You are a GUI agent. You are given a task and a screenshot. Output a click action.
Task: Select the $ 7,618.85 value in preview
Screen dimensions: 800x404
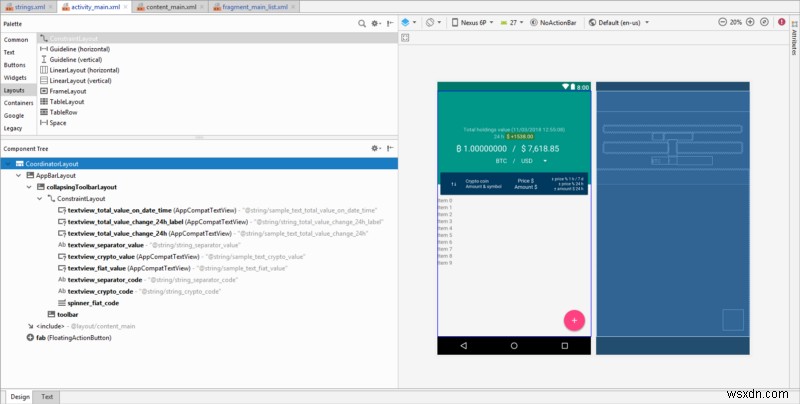[x=540, y=149]
